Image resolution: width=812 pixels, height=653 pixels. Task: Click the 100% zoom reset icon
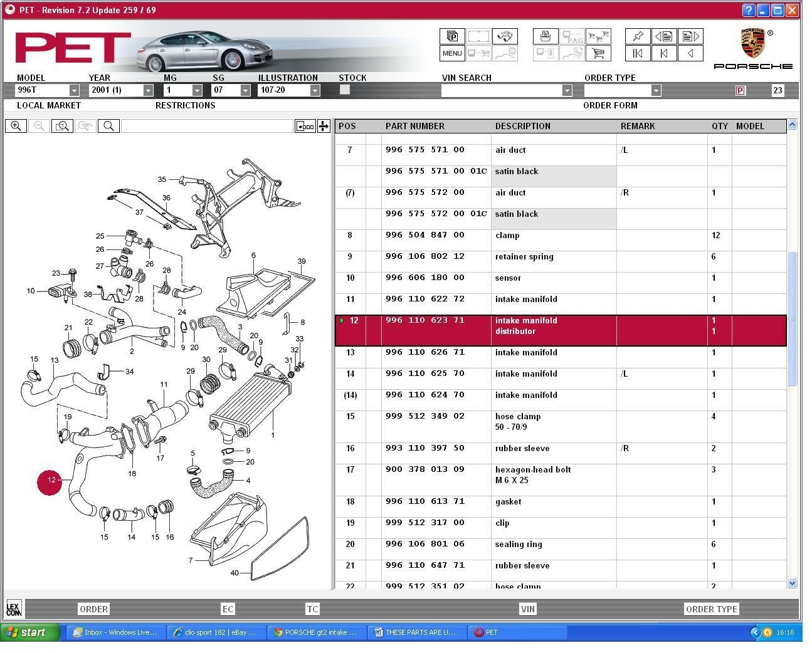click(85, 126)
